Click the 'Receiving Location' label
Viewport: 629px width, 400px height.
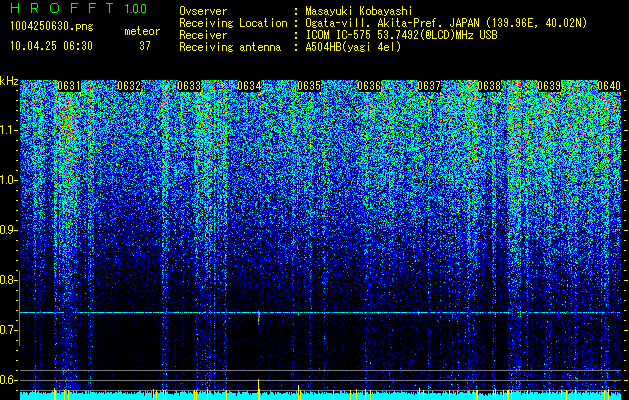click(233, 24)
